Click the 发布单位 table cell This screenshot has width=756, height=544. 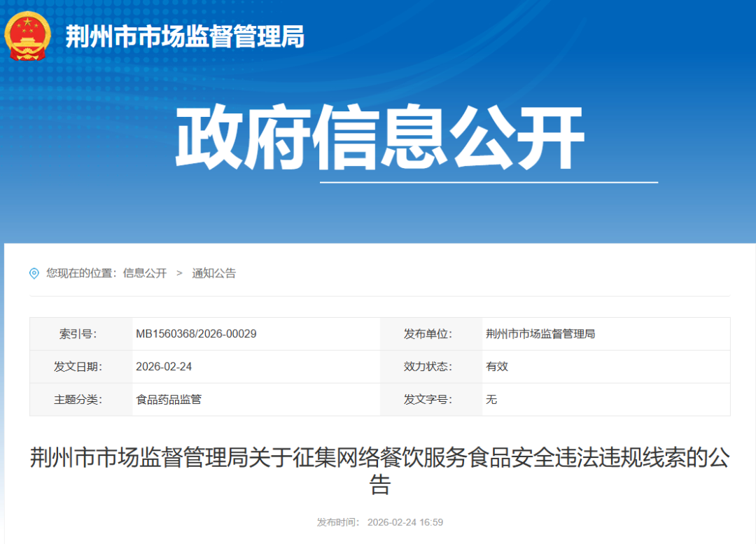tap(430, 333)
